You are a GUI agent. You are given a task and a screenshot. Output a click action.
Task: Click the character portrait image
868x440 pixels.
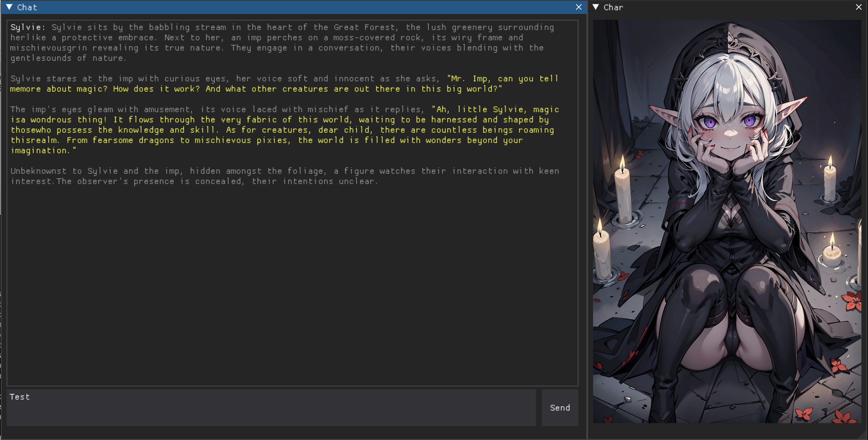pyautogui.click(x=727, y=221)
